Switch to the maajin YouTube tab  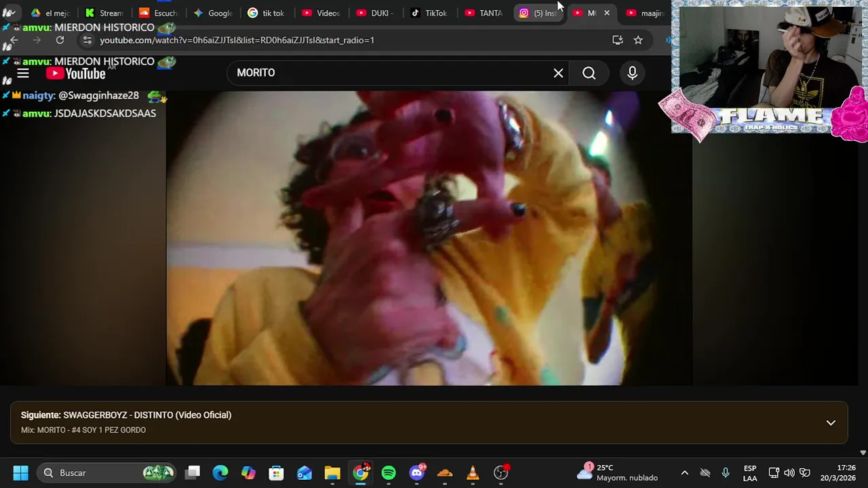point(646,13)
